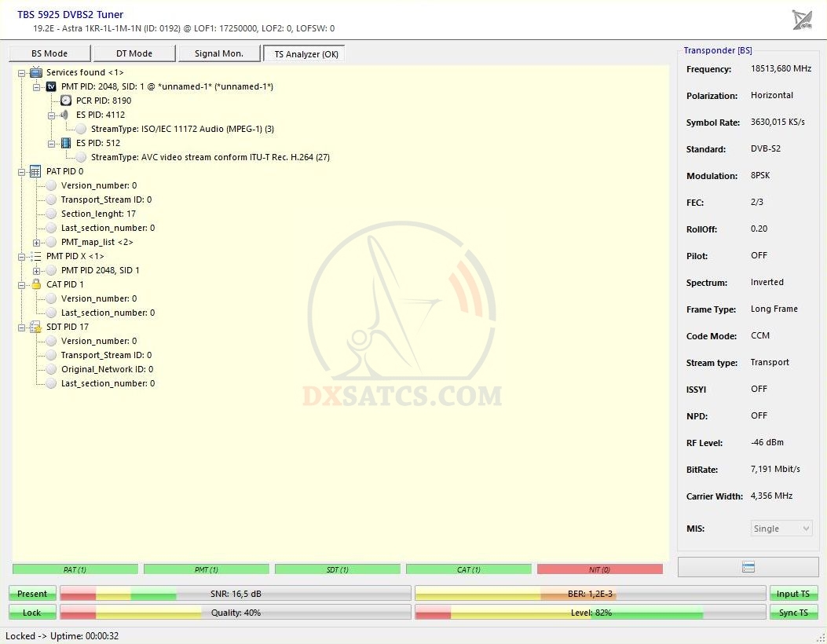Click the SNR 16,5 dB meter bar
The width and height of the screenshot is (827, 644).
236,594
